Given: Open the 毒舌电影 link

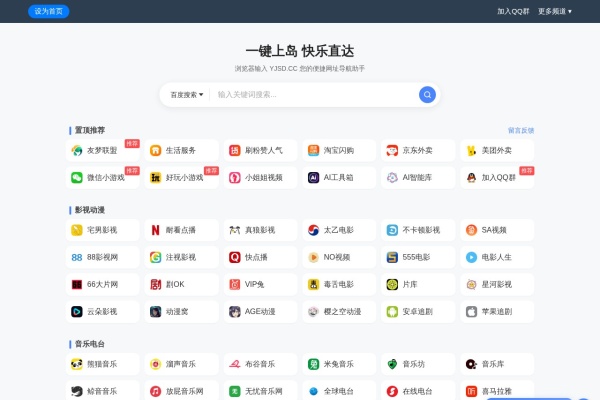Looking at the screenshot, I should [339, 284].
